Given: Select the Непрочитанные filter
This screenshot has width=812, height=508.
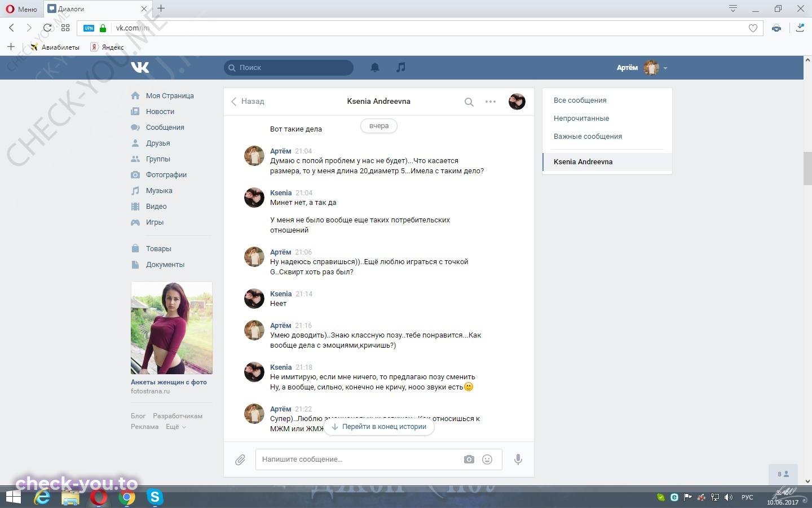Looking at the screenshot, I should click(x=581, y=119).
